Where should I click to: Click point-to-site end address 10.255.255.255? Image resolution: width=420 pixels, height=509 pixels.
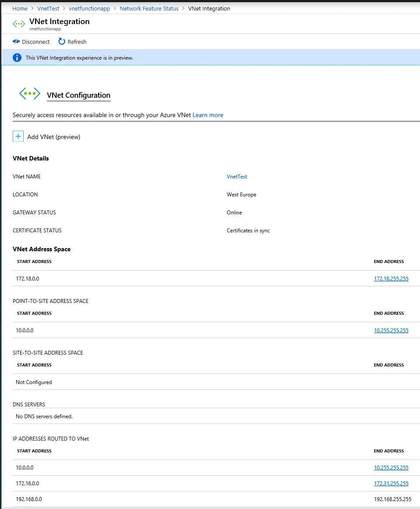pos(391,330)
